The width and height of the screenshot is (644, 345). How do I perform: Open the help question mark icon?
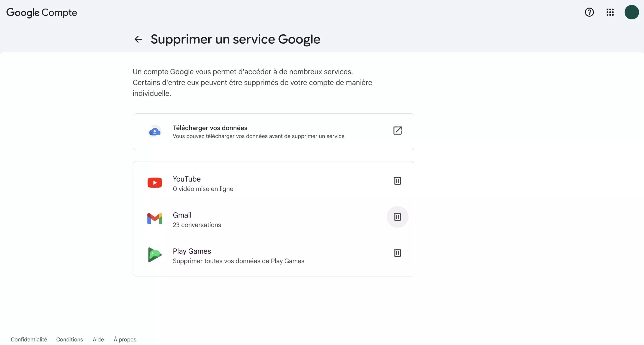(589, 12)
